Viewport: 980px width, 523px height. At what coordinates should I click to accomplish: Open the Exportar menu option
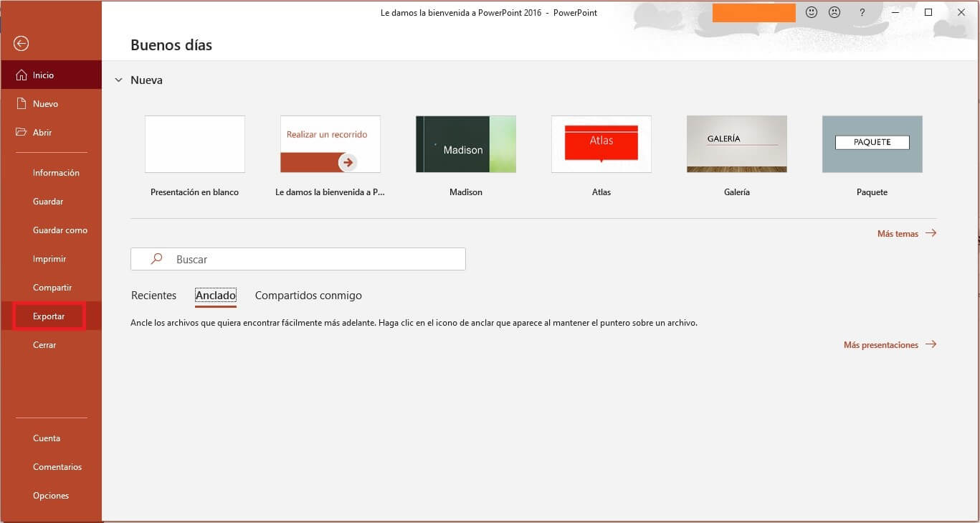[x=49, y=316]
